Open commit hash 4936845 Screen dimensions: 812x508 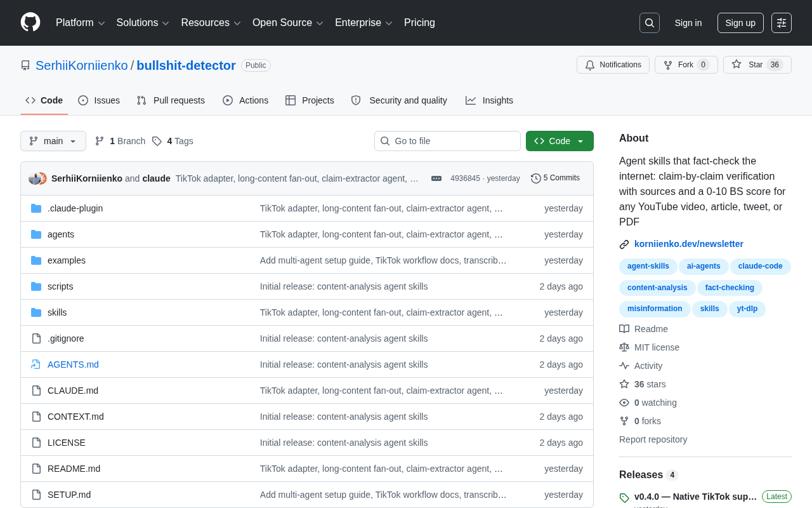465,178
